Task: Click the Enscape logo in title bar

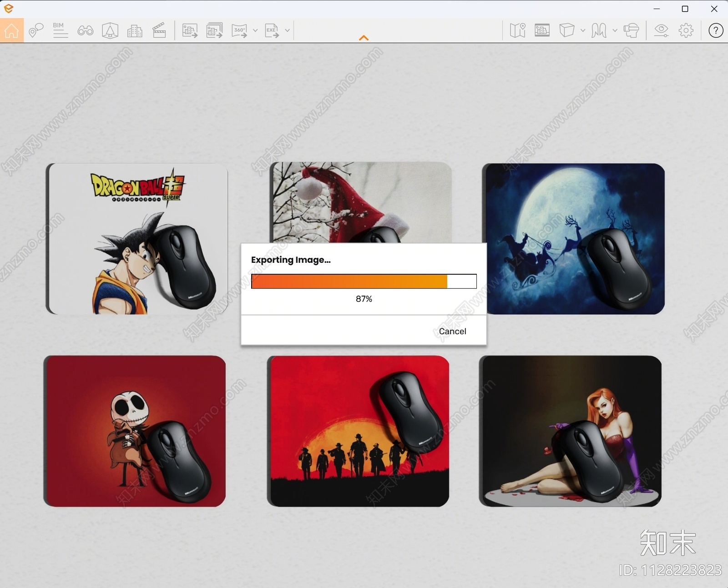Action: (8, 8)
